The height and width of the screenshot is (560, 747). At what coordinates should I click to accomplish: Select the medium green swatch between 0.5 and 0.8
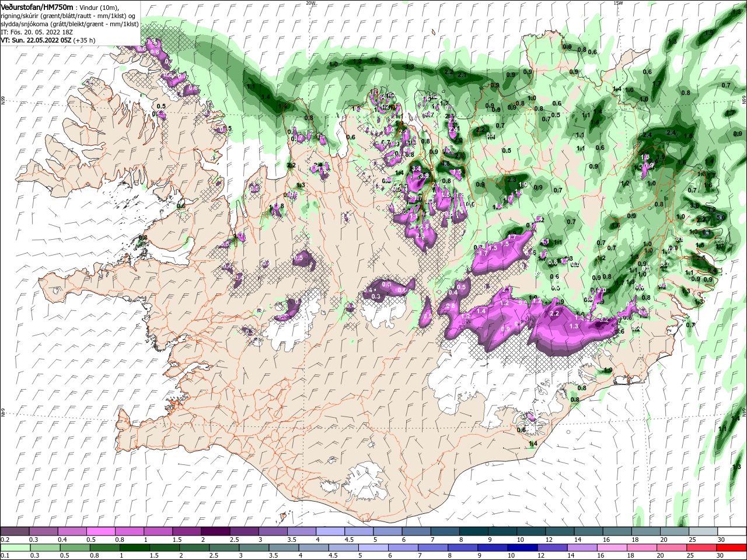pos(75,548)
